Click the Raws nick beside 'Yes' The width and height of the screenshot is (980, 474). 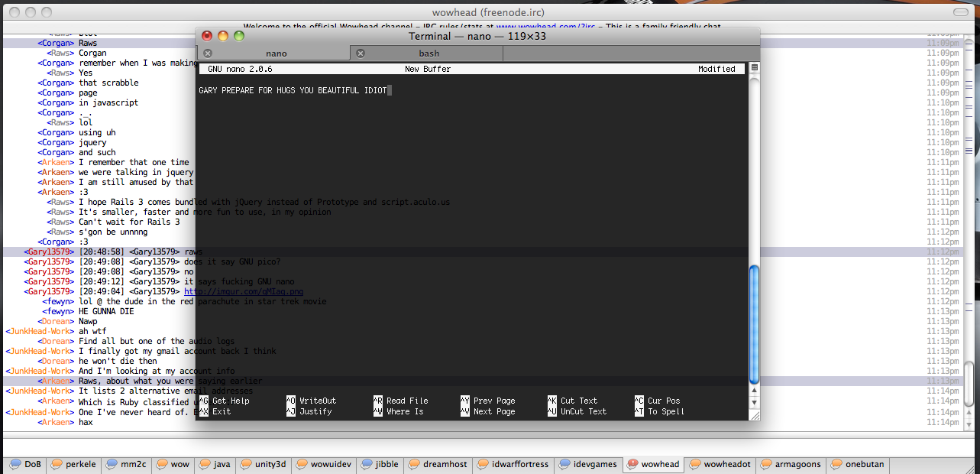pyautogui.click(x=60, y=73)
